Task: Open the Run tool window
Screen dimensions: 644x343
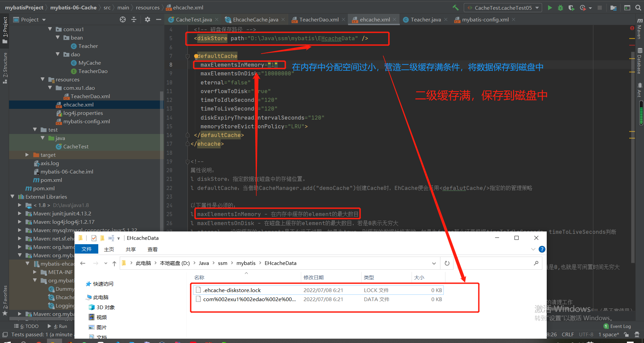Action: pyautogui.click(x=57, y=326)
